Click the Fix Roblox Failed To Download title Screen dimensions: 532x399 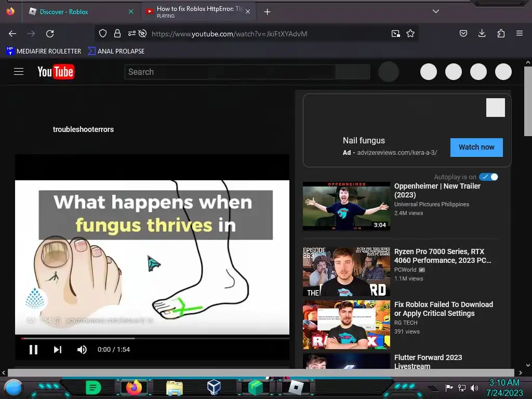click(x=444, y=309)
